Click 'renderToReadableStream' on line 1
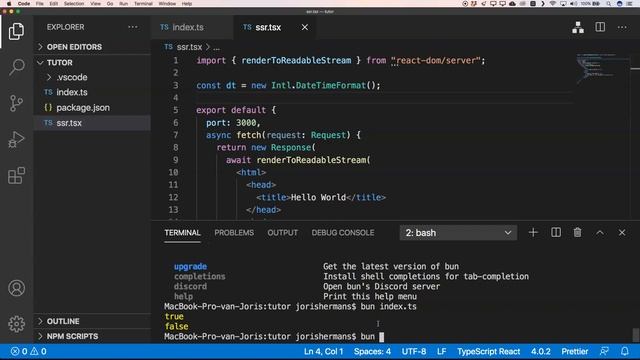 [x=296, y=60]
